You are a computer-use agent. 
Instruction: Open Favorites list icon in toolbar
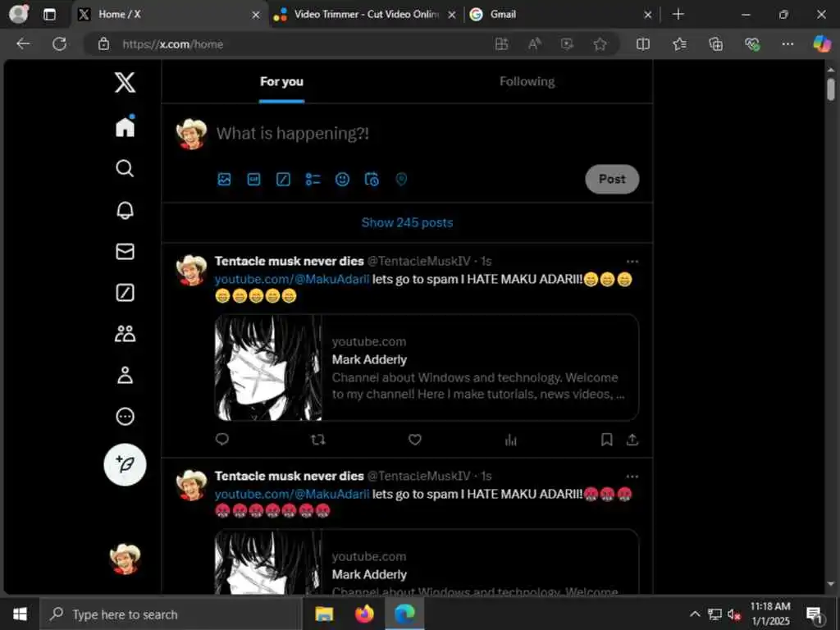679,44
